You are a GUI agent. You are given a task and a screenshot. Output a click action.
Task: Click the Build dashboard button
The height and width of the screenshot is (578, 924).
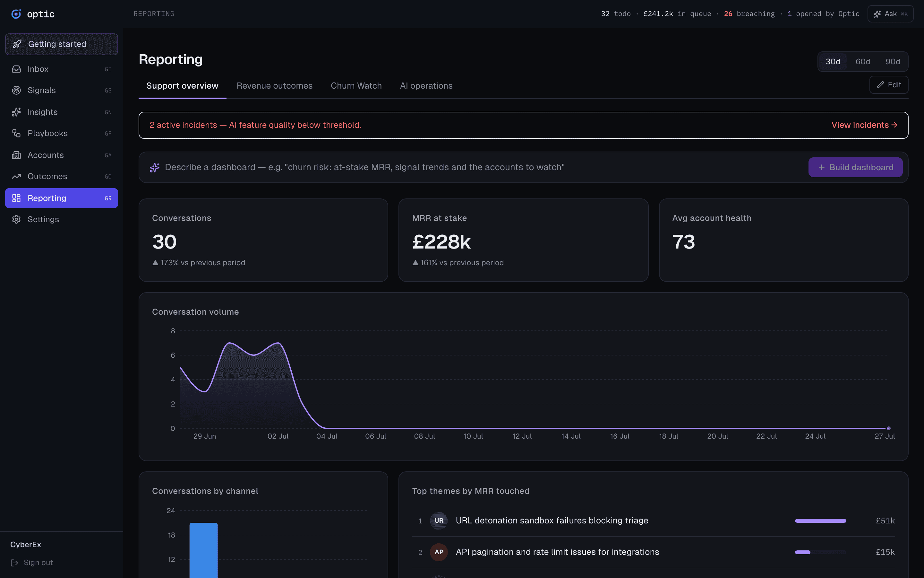pyautogui.click(x=855, y=167)
